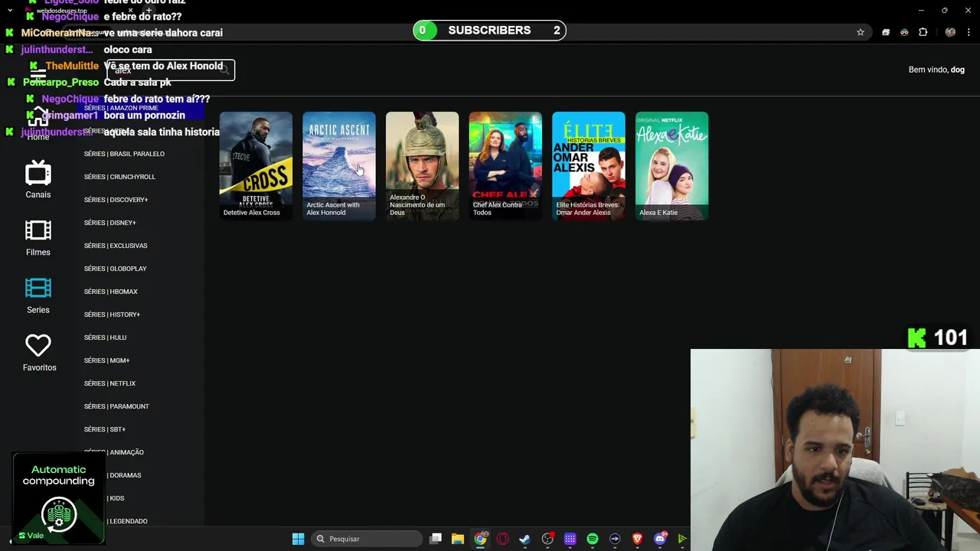
Task: Open Brave browser from the taskbar
Action: pos(637,539)
